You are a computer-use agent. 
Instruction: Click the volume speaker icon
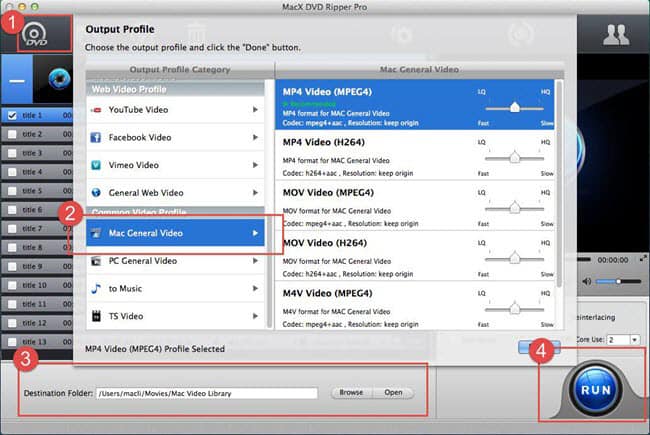[586, 282]
